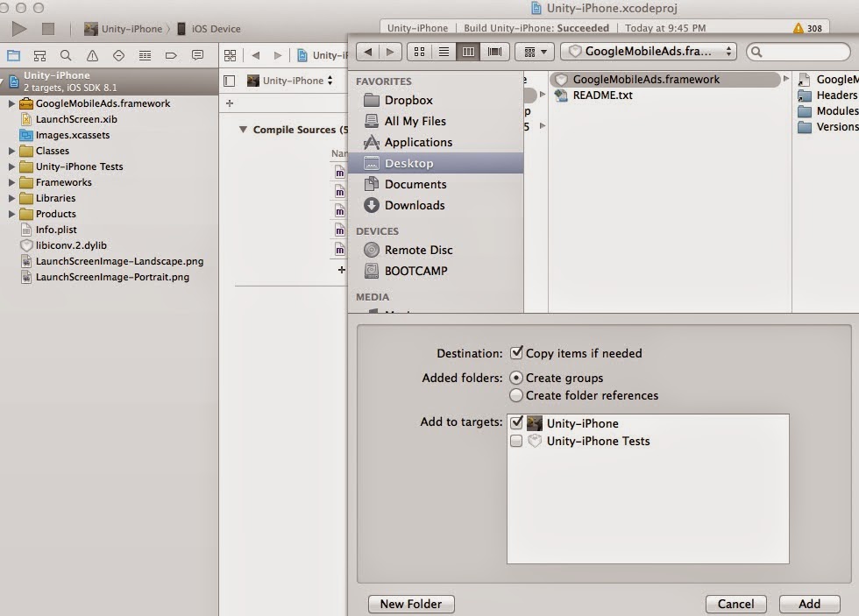Open the Breakpoint navigator icon
Viewport: 859px width, 616px height.
[x=171, y=55]
